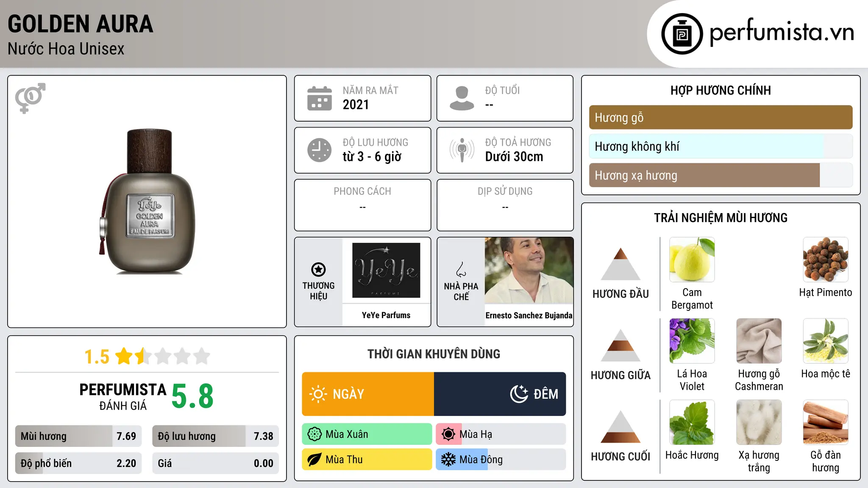Click the clock icon beside Độ lưu hương

point(320,150)
